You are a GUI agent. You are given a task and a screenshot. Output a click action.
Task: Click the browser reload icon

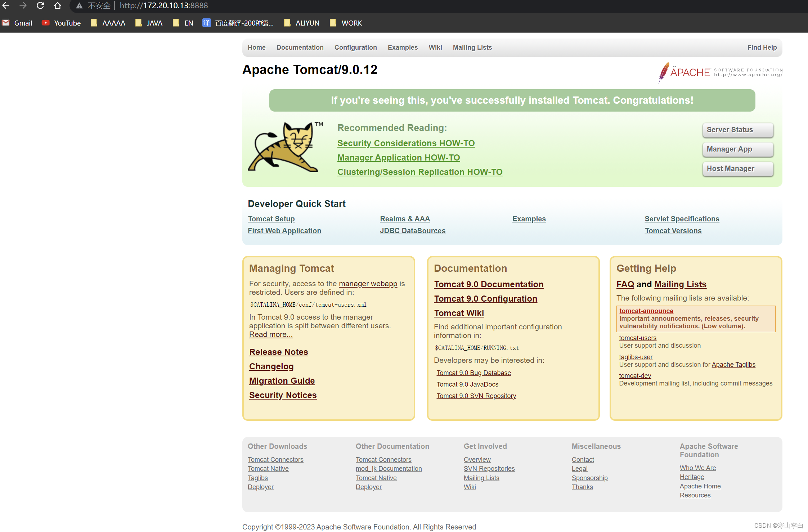click(40, 5)
